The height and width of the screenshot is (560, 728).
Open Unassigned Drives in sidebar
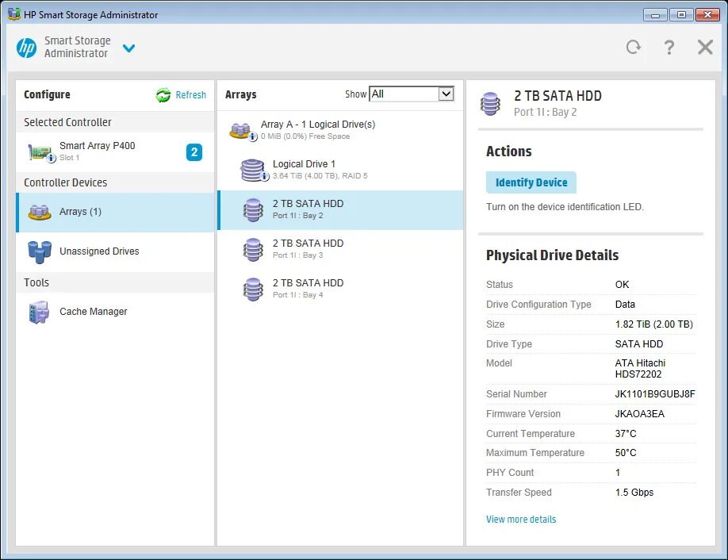coord(115,251)
